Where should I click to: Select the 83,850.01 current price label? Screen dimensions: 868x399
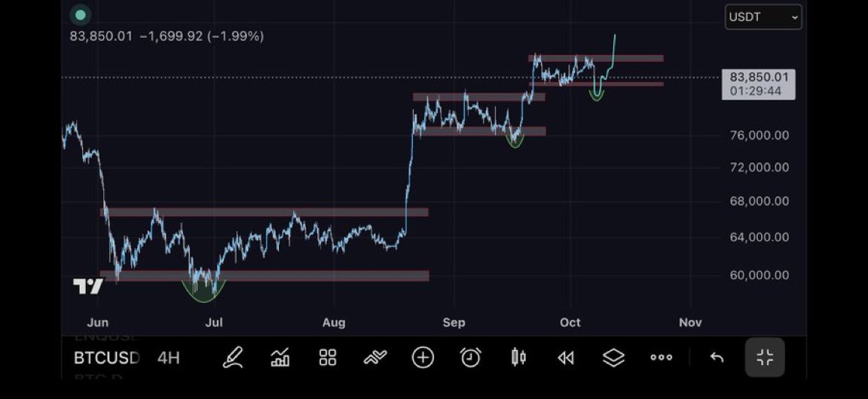point(759,78)
